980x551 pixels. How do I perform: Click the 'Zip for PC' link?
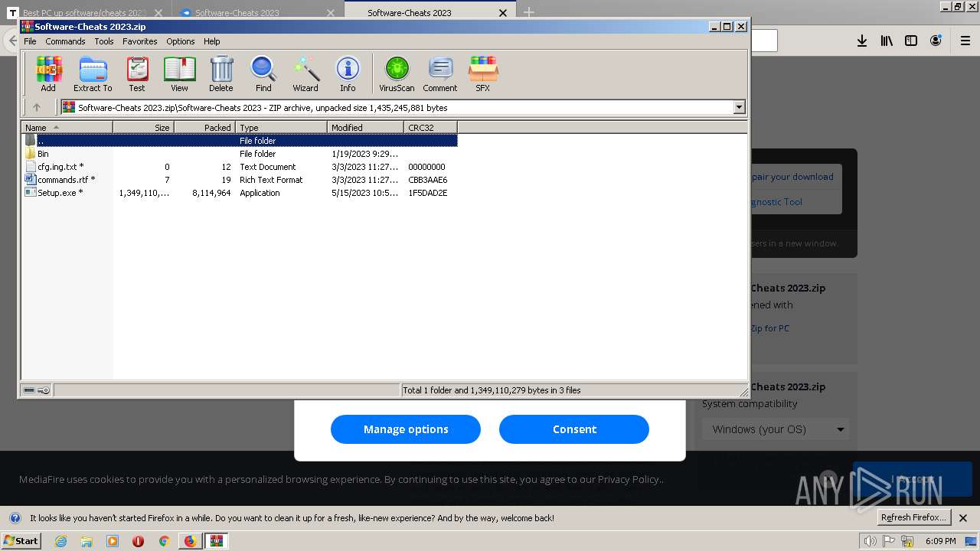(769, 328)
